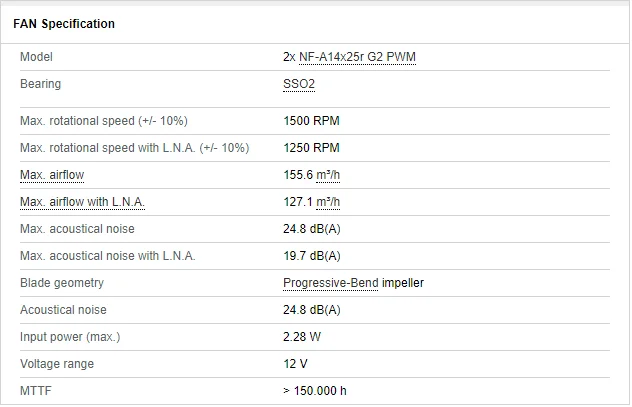Click the 1250 RPM value
The image size is (632, 407).
tap(312, 148)
